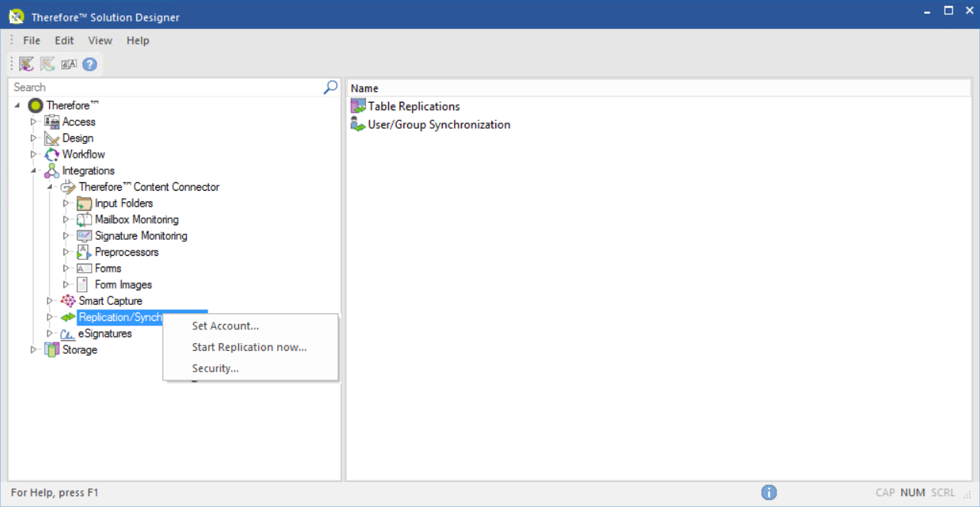This screenshot has height=507, width=980.
Task: Expand the Access tree node
Action: click(x=33, y=122)
